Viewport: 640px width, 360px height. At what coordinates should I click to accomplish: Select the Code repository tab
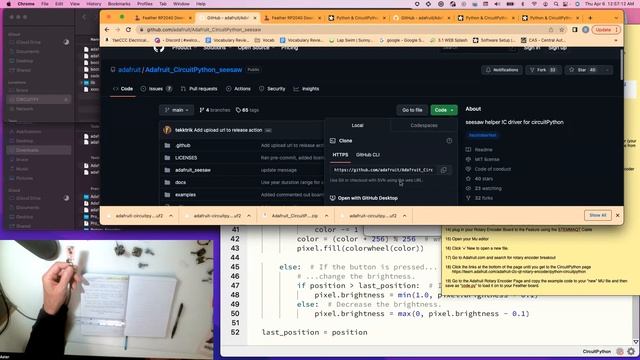click(x=123, y=89)
